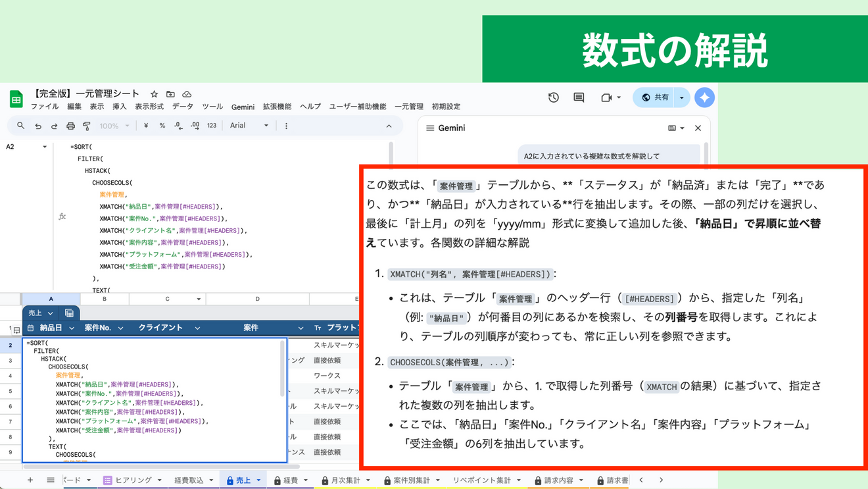
Task: Click the table view icon beside 売上
Action: click(70, 313)
